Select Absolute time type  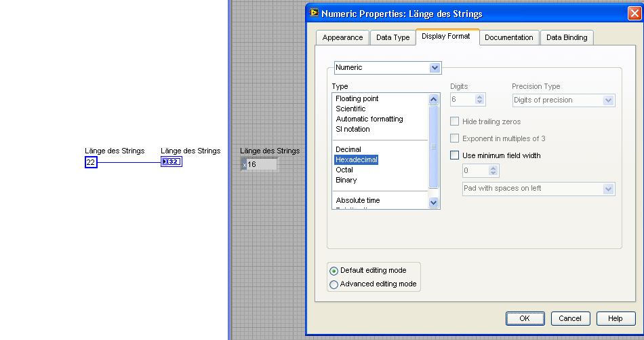coord(358,200)
